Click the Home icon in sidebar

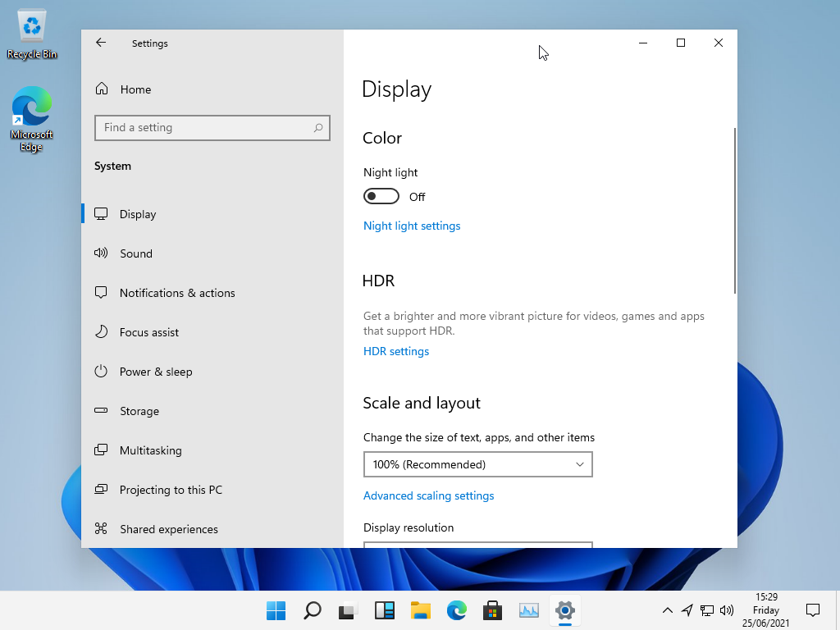[102, 89]
